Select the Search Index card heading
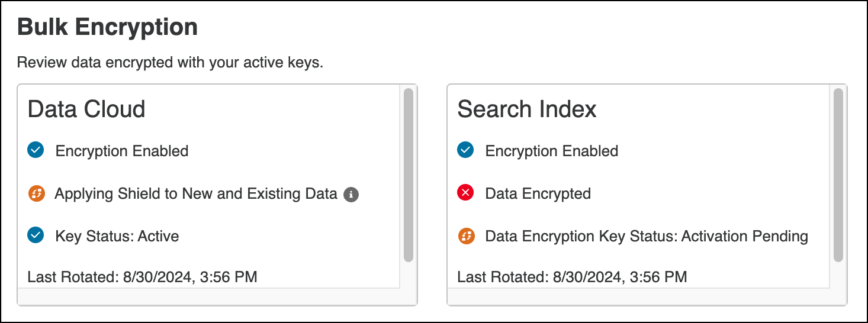This screenshot has width=868, height=323. pyautogui.click(x=527, y=109)
